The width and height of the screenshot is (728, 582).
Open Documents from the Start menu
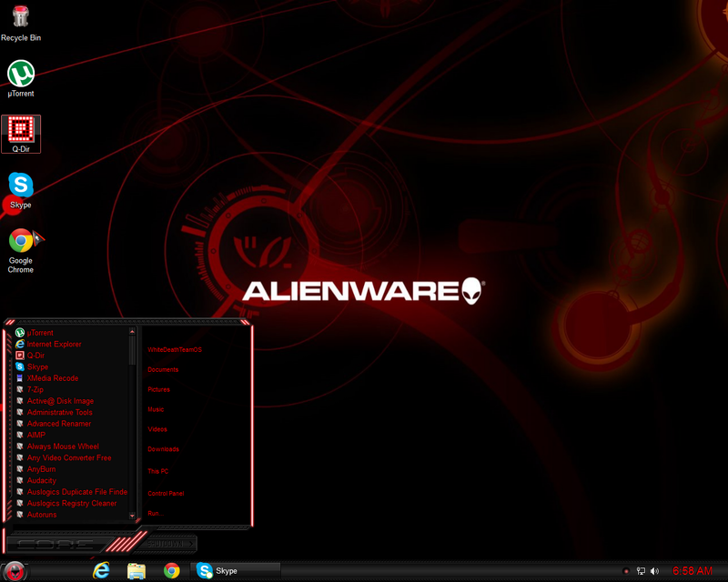[163, 369]
